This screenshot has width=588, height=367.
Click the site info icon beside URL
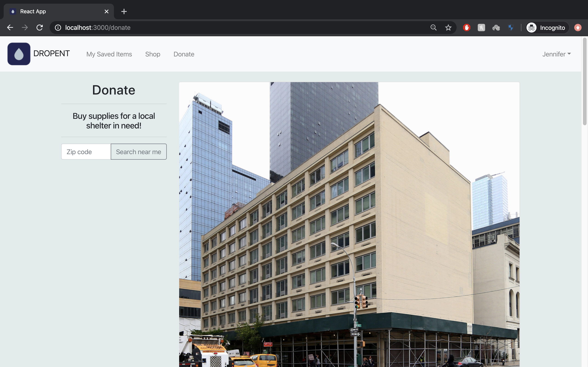point(58,28)
